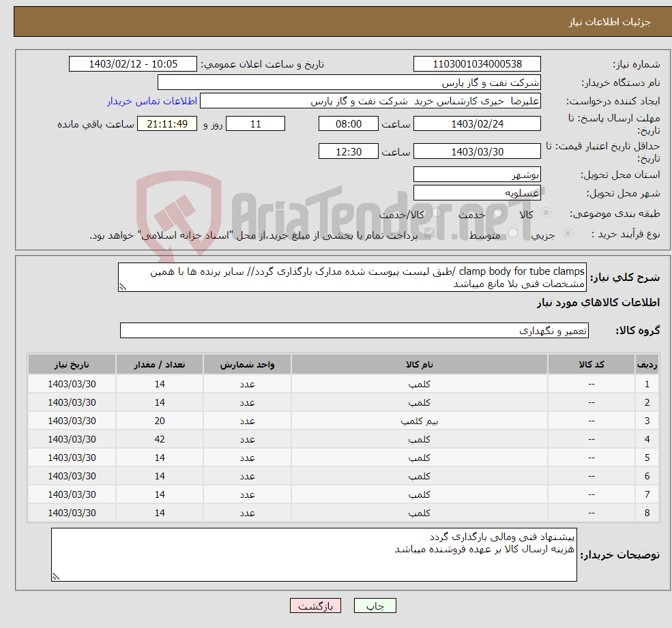
Task: Click quantity 42 in row 4
Action: (x=160, y=440)
